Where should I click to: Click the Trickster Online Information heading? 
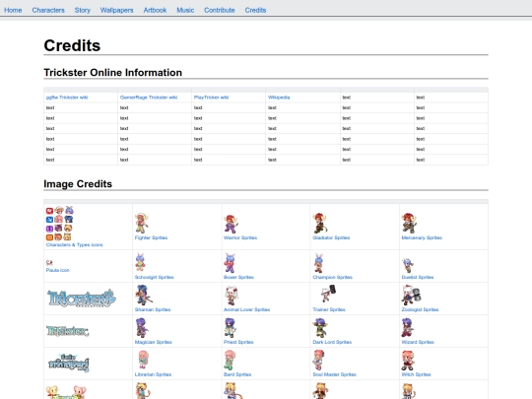(112, 73)
